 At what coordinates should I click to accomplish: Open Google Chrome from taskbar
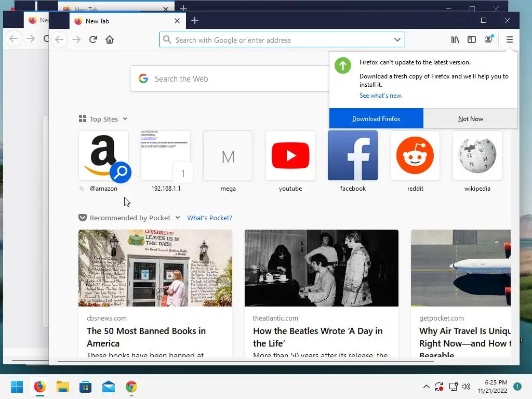point(131,387)
